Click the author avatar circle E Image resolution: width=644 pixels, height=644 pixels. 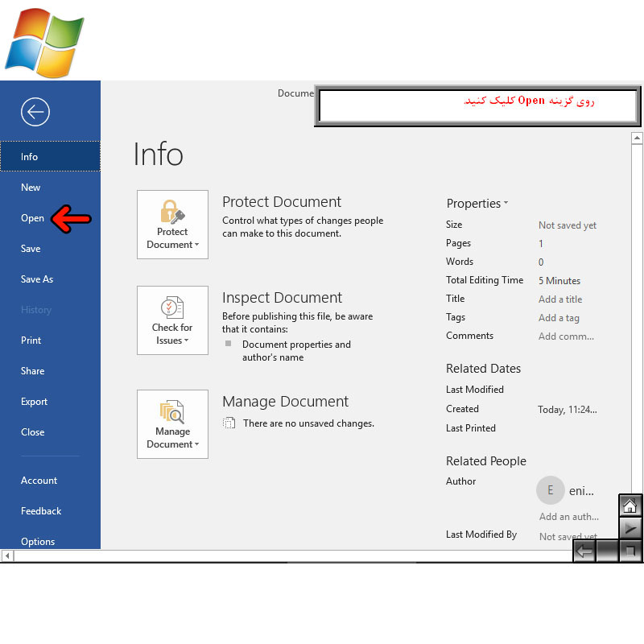point(551,489)
